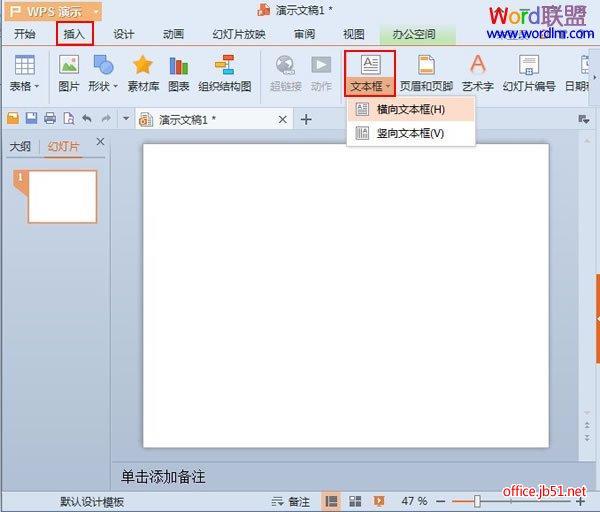Switch to the 大纲 outline pane tab
This screenshot has width=600, height=512.
(x=20, y=146)
